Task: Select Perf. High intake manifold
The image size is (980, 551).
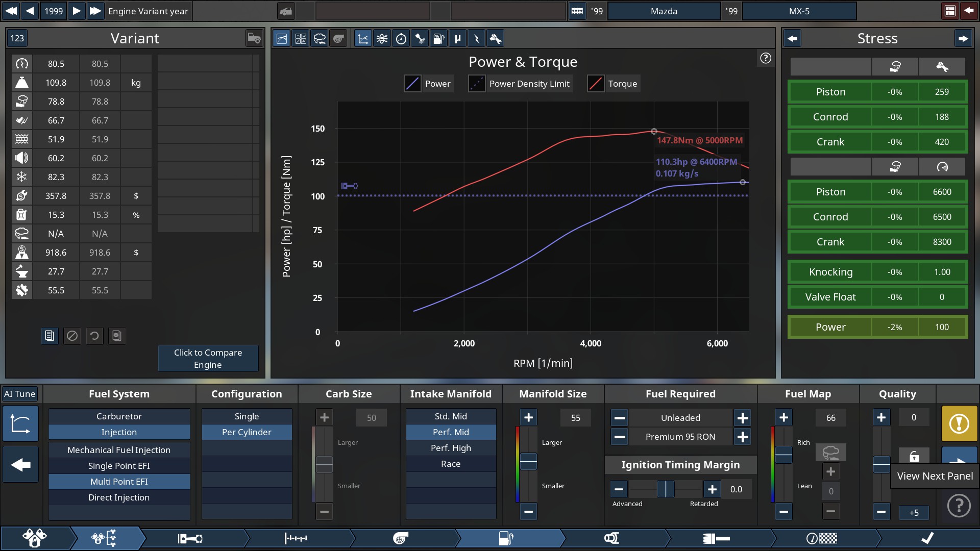Action: click(x=451, y=448)
